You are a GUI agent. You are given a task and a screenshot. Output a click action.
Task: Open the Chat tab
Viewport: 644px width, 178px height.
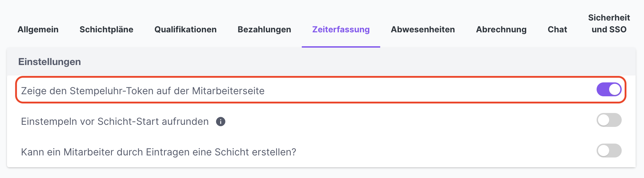tap(557, 30)
